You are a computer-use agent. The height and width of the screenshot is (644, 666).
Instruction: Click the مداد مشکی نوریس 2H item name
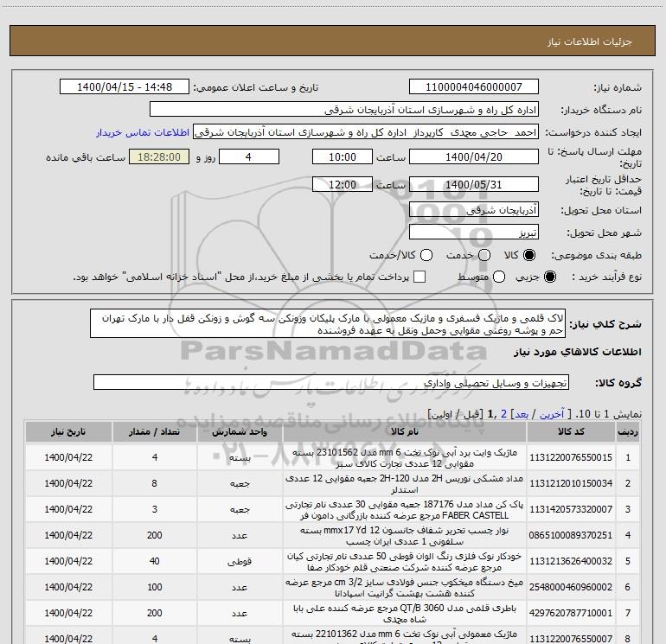click(x=405, y=484)
